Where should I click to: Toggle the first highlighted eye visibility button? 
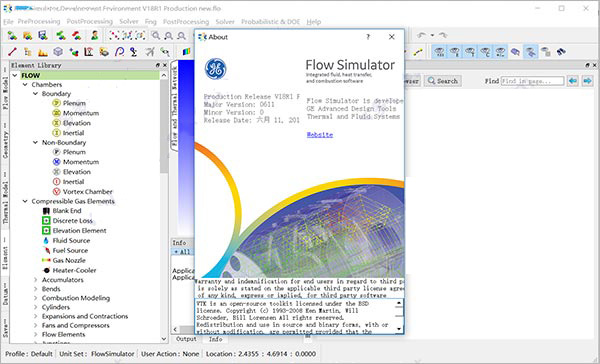(439, 51)
